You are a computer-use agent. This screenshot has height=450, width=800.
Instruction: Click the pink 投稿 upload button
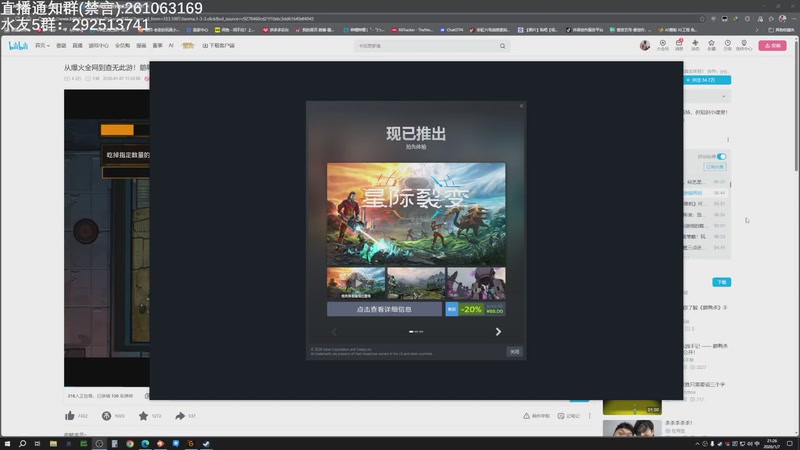(x=772, y=45)
